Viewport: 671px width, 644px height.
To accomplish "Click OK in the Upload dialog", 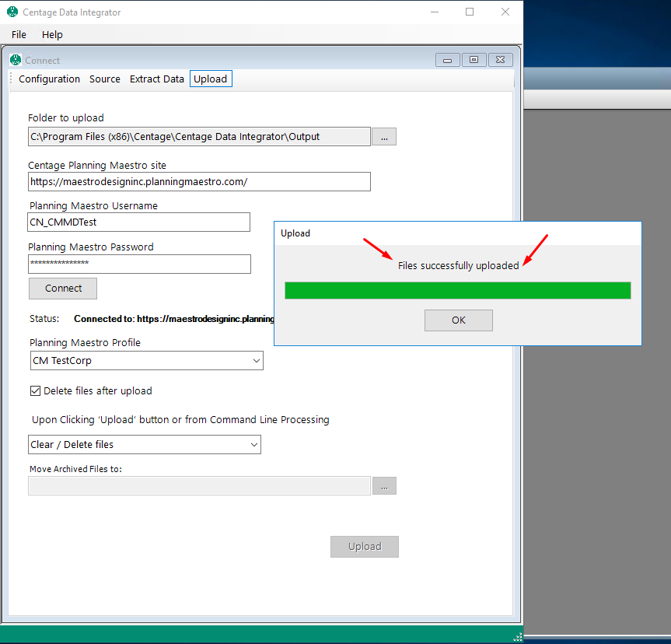I will tap(458, 320).
